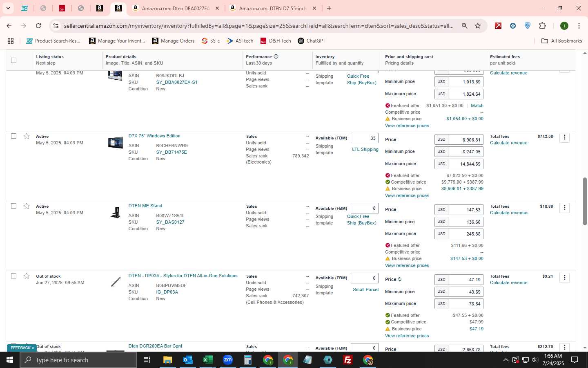Toggle the select-all checkbox in table header
Image resolution: width=588 pixels, height=368 pixels.
pyautogui.click(x=13, y=60)
